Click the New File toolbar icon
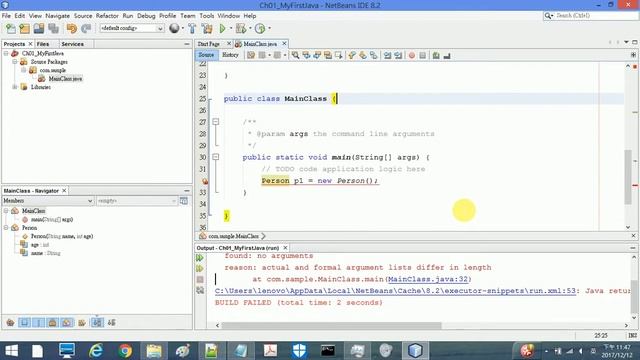The height and width of the screenshot is (360, 640). [11, 29]
